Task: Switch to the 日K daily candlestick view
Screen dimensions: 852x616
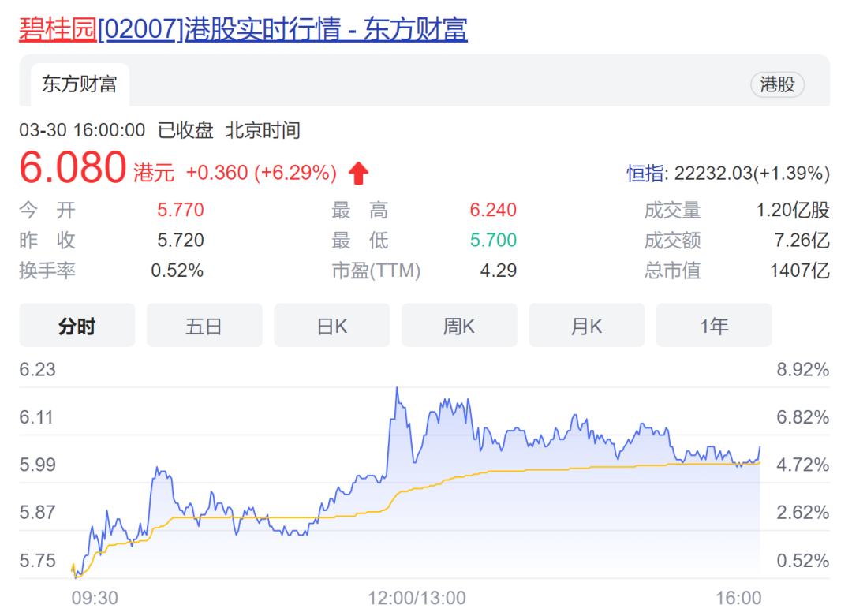Action: (x=331, y=326)
